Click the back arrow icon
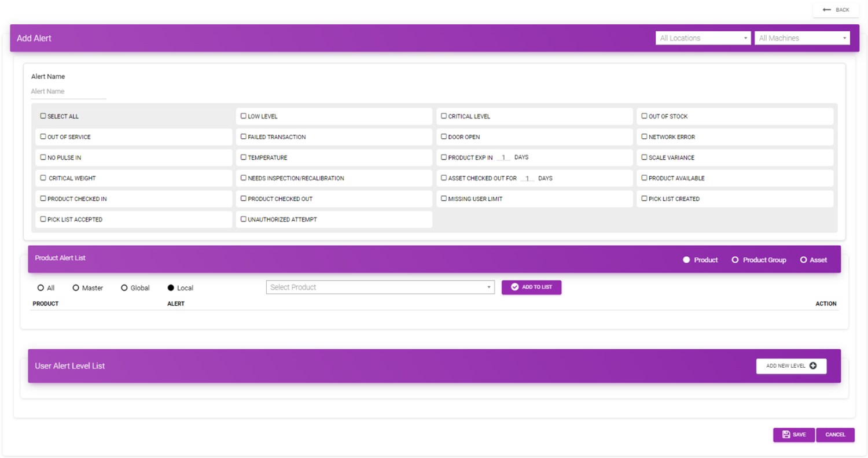The height and width of the screenshot is (458, 868). tap(827, 9)
